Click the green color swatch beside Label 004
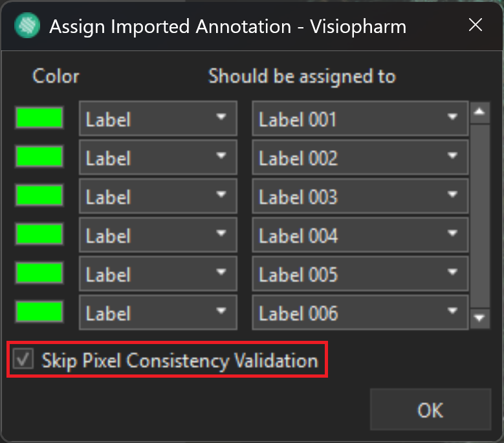 coord(39,235)
